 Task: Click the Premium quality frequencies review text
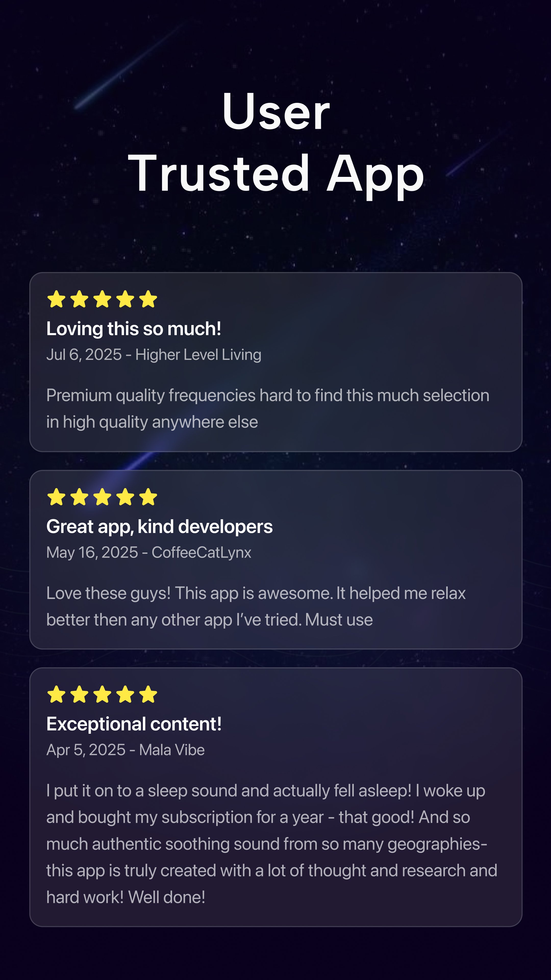click(x=268, y=409)
